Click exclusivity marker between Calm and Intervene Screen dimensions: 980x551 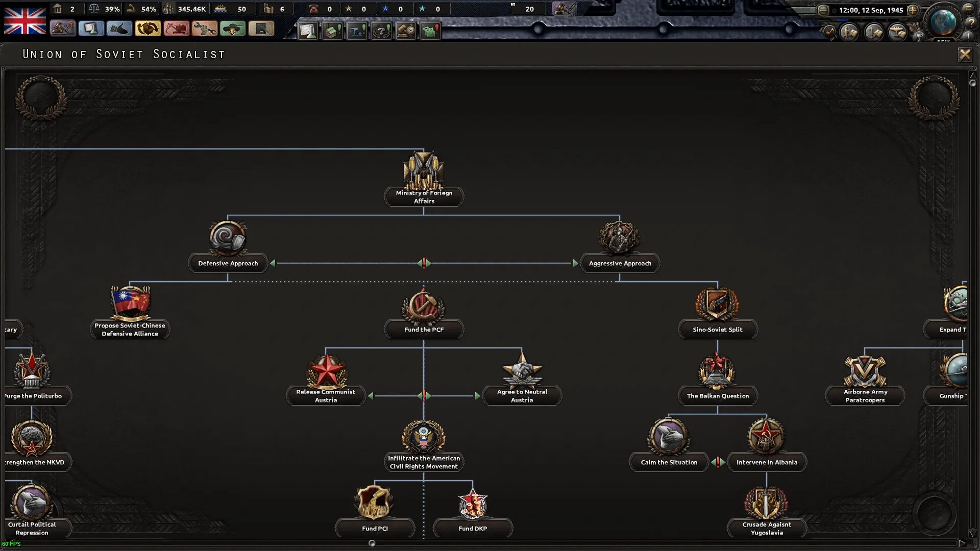718,462
